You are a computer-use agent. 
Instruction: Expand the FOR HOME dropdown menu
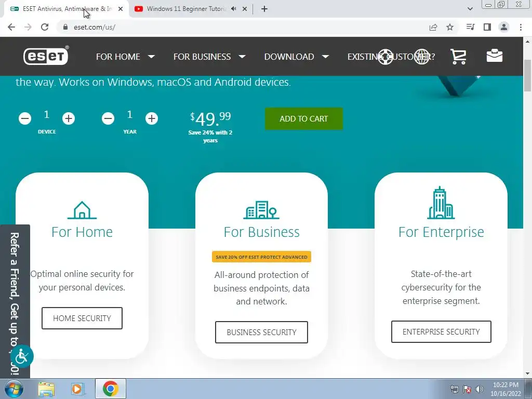click(126, 57)
